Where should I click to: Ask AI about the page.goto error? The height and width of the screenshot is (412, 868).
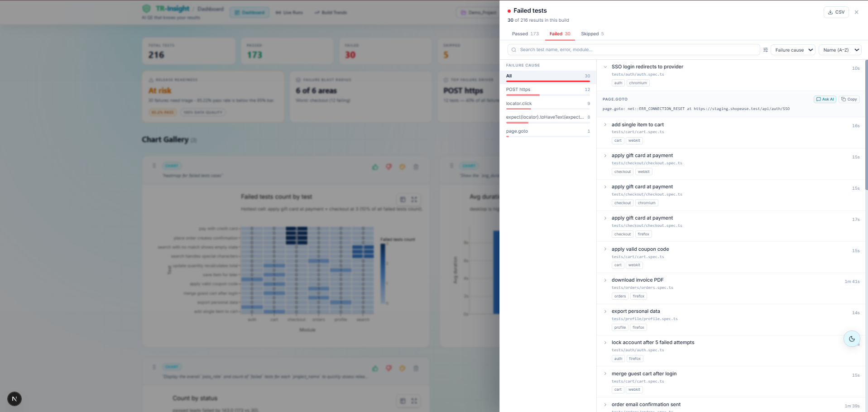coord(825,99)
